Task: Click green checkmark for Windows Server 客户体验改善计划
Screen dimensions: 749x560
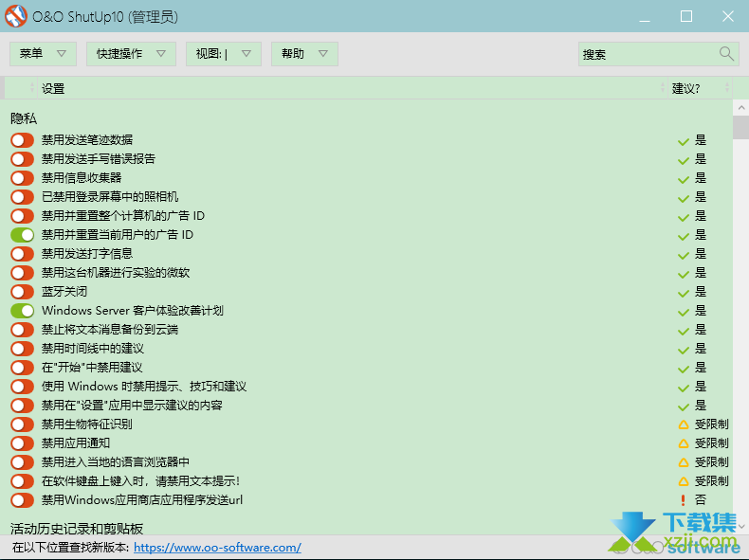Action: pyautogui.click(x=683, y=312)
